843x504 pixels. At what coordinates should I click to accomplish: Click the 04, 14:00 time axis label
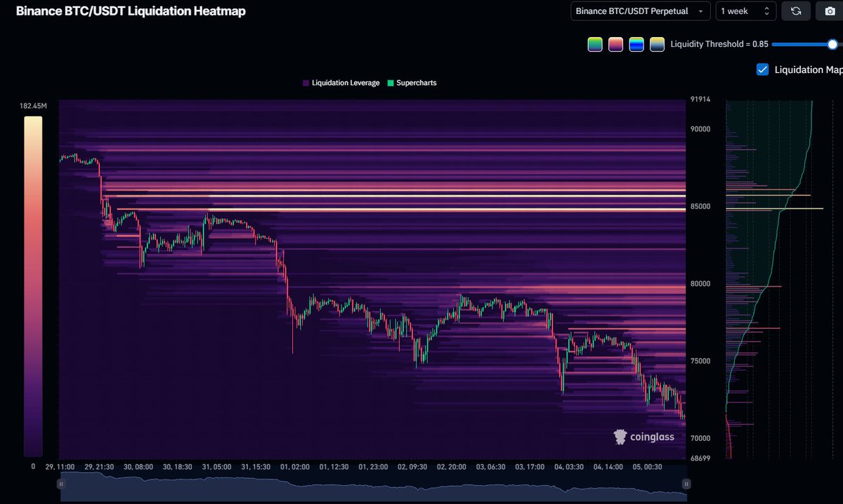(x=608, y=466)
